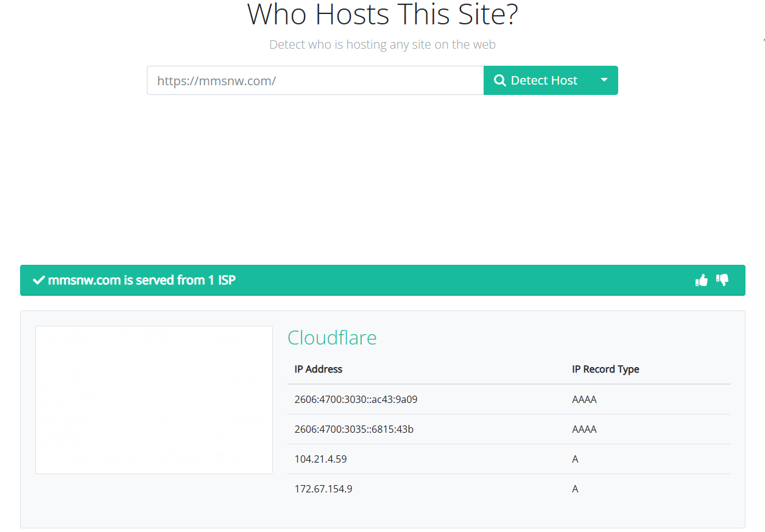Select IP 2606:4700:3030::ac43:9a09
The height and width of the screenshot is (532, 765).
point(356,400)
